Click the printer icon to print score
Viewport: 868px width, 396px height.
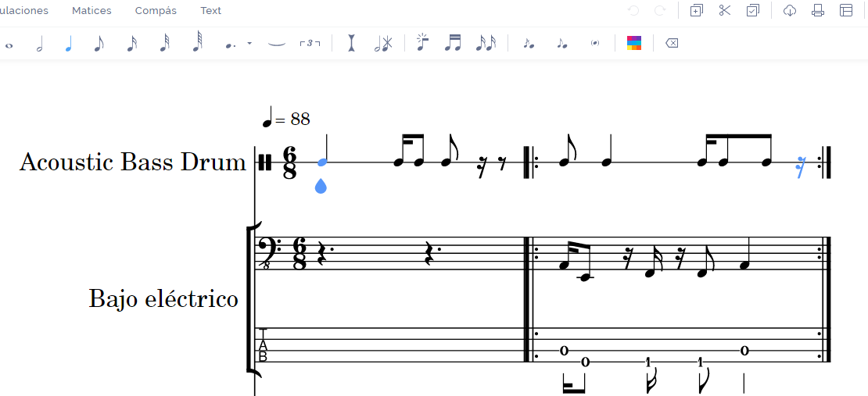click(818, 11)
